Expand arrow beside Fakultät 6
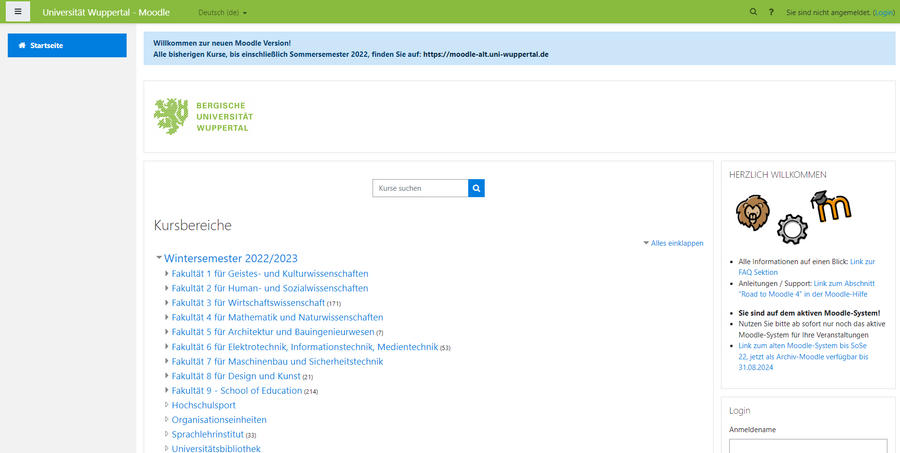Screen dimensions: 900x453 coord(166,346)
